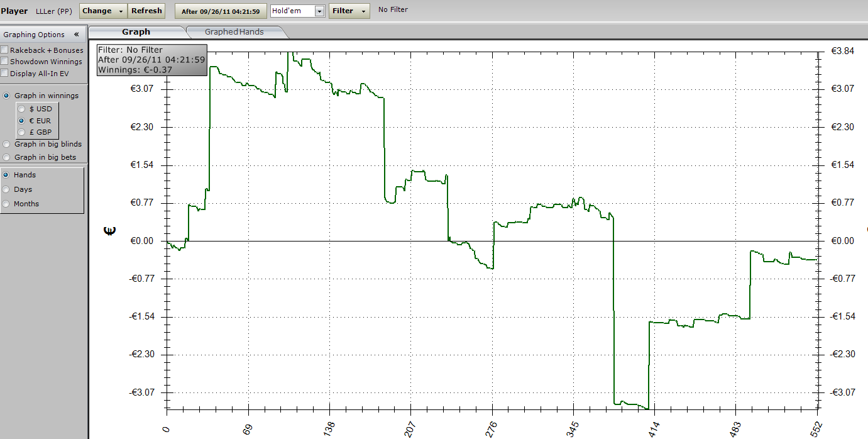Select Months as graph axis
The height and width of the screenshot is (439, 868).
pyautogui.click(x=7, y=204)
